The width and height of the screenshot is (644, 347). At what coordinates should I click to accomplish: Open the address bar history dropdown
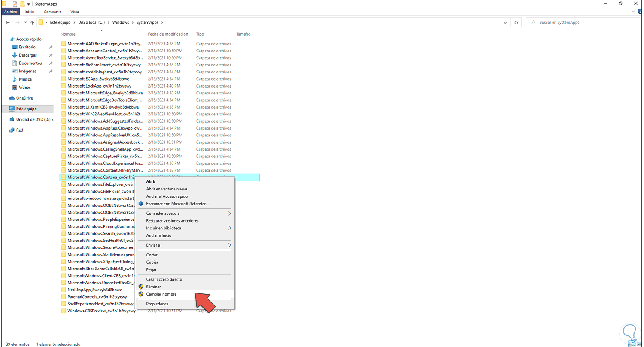click(505, 22)
